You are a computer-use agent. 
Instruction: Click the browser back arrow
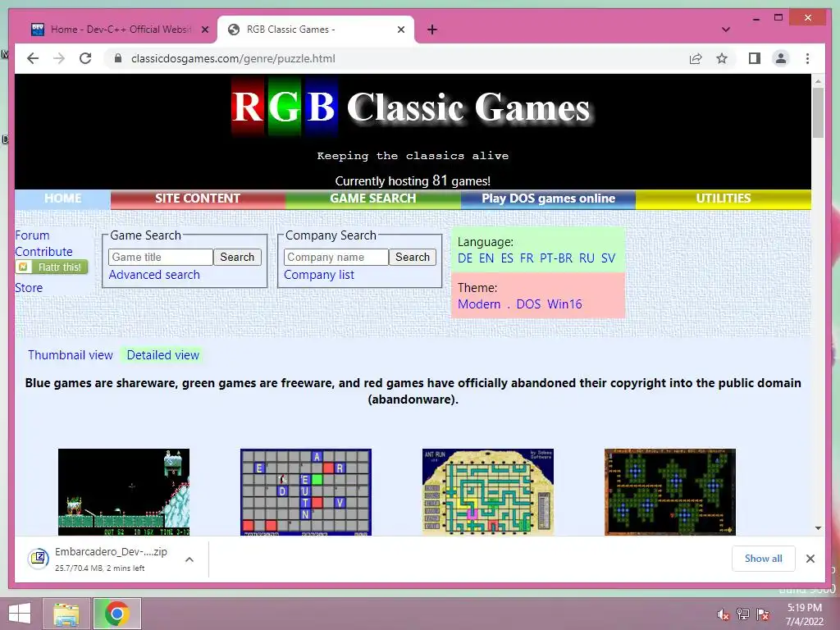pyautogui.click(x=33, y=58)
